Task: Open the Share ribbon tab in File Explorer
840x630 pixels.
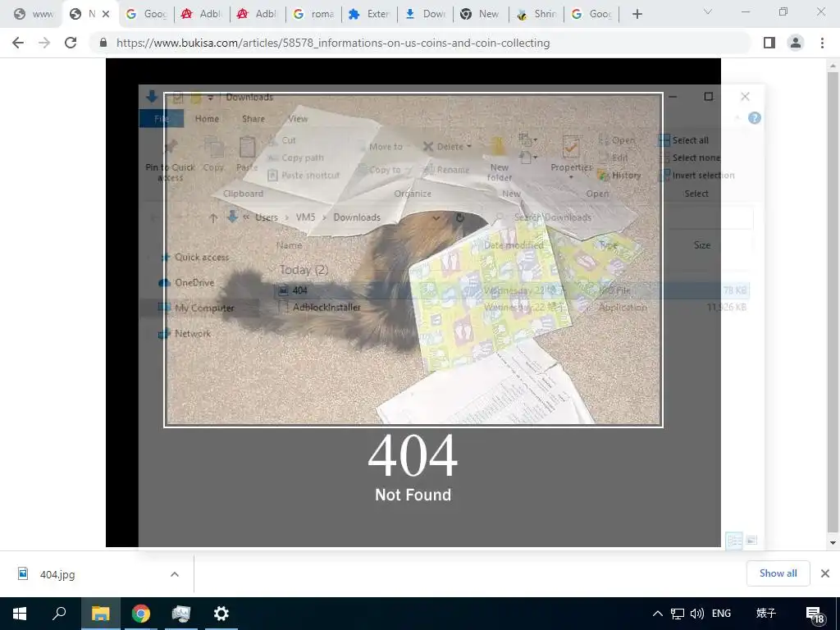Action: tap(253, 118)
